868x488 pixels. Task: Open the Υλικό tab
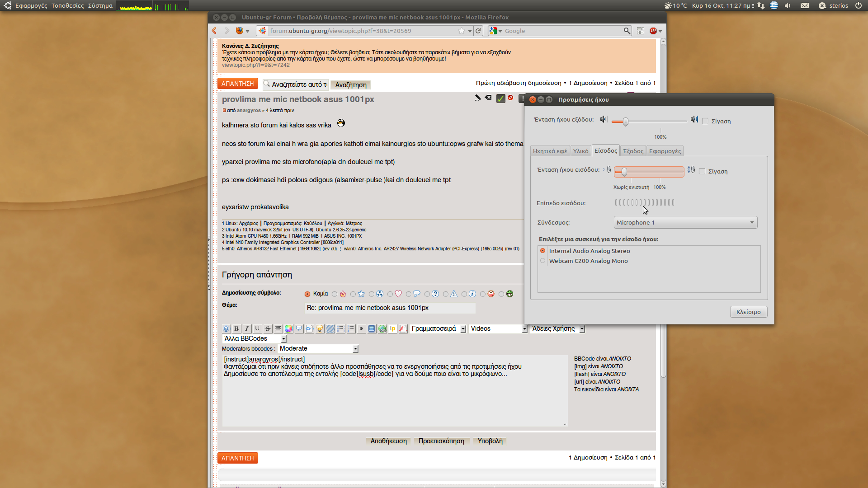[x=580, y=151]
